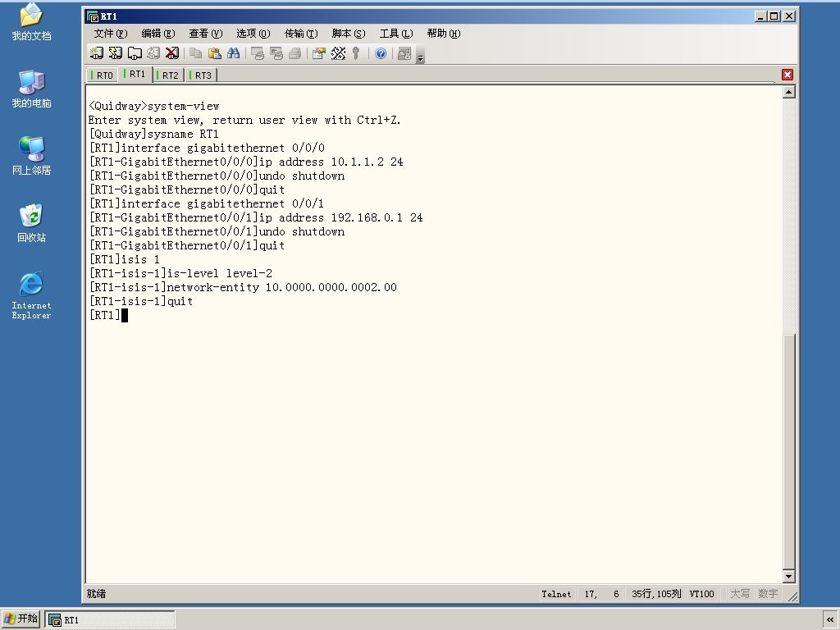Click the Find binoculars icon
Screen dimensions: 840x630
click(x=233, y=53)
